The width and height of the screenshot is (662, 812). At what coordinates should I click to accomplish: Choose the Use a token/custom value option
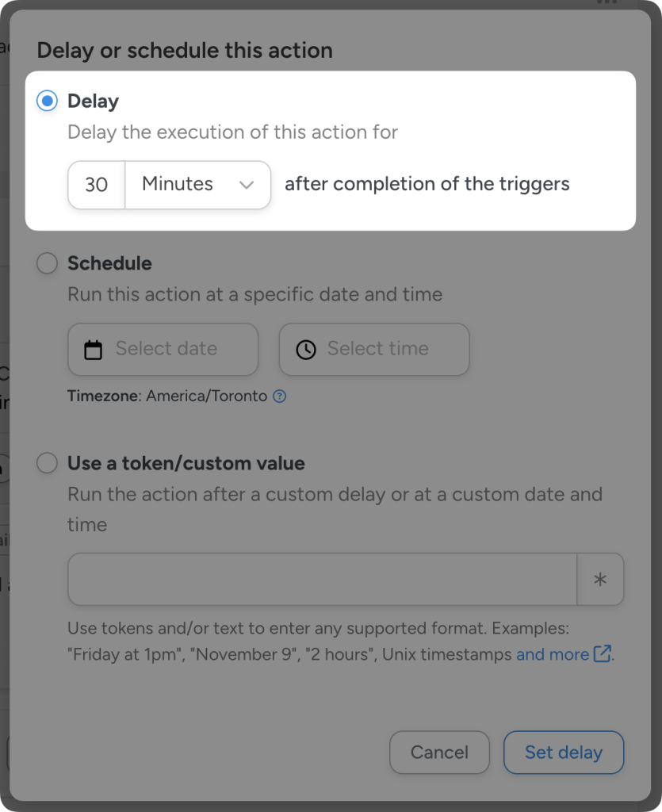coord(46,463)
